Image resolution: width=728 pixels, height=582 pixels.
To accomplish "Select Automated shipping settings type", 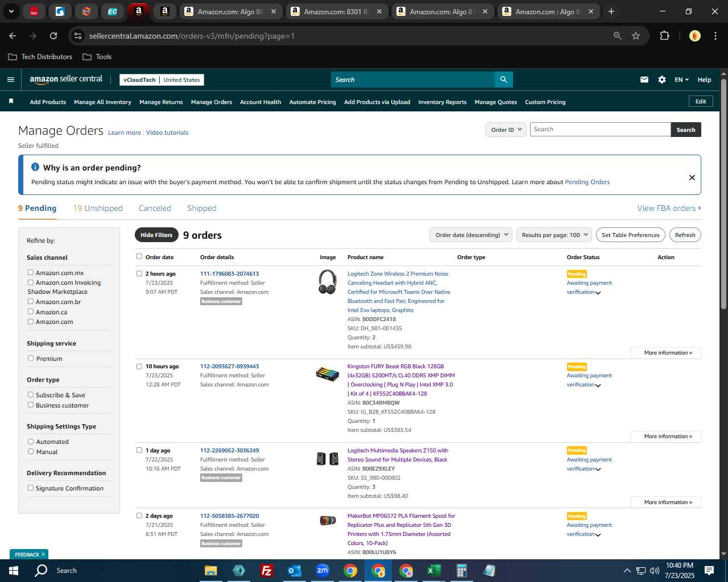I will [x=31, y=442].
